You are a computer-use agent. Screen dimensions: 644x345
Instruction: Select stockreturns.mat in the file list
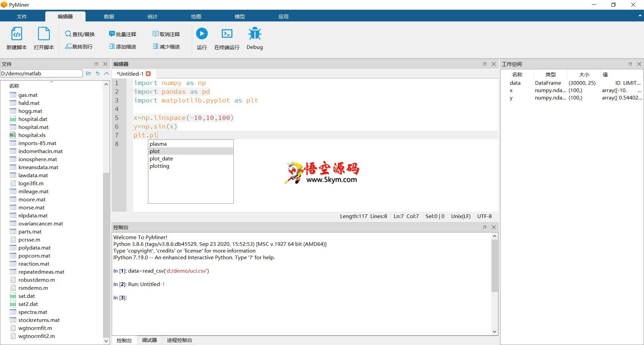39,320
